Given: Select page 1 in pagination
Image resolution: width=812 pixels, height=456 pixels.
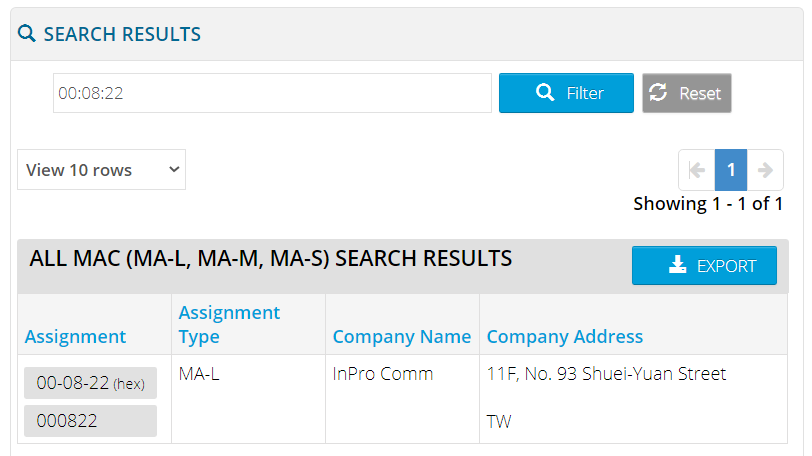Looking at the screenshot, I should (x=731, y=170).
